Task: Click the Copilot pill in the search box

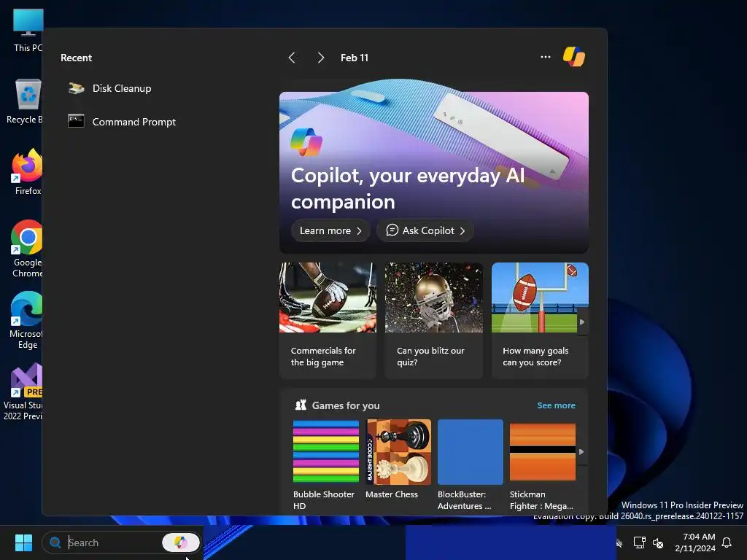Action: point(181,542)
